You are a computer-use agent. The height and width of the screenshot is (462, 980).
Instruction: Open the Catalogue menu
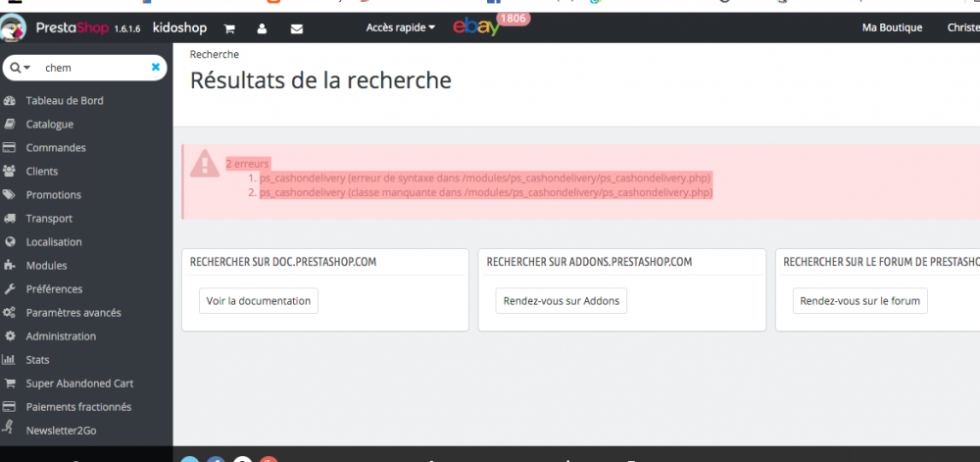(x=49, y=125)
